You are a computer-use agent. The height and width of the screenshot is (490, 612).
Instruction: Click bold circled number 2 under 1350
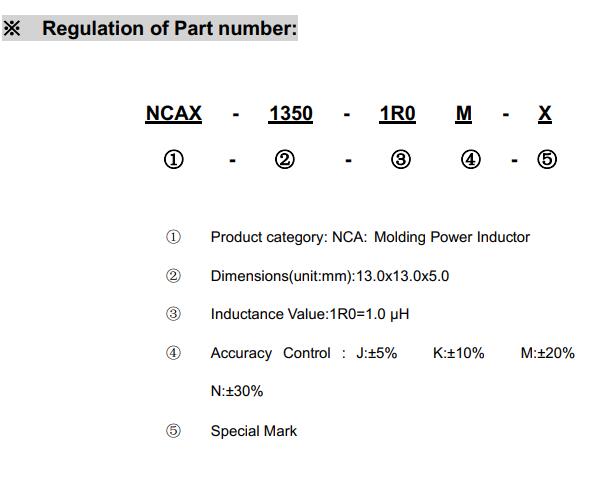285,160
